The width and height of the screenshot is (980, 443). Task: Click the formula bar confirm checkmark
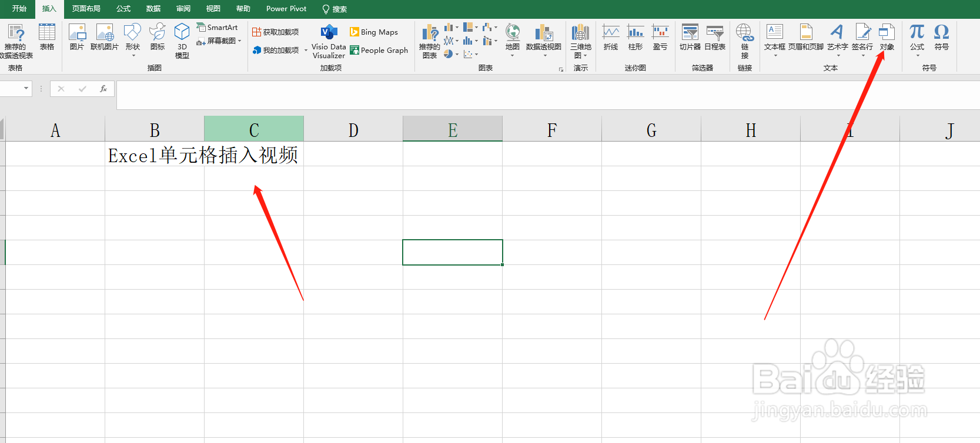(82, 89)
